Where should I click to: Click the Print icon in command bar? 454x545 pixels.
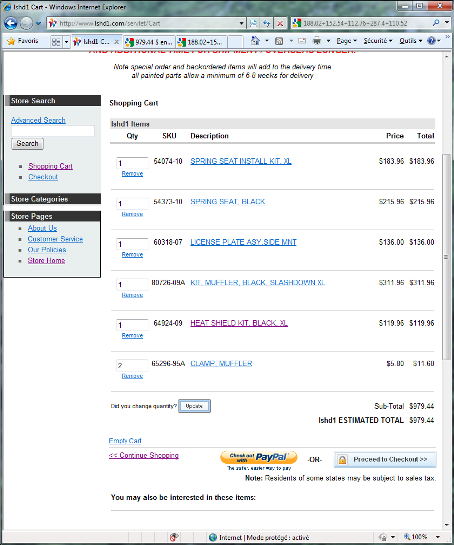317,41
